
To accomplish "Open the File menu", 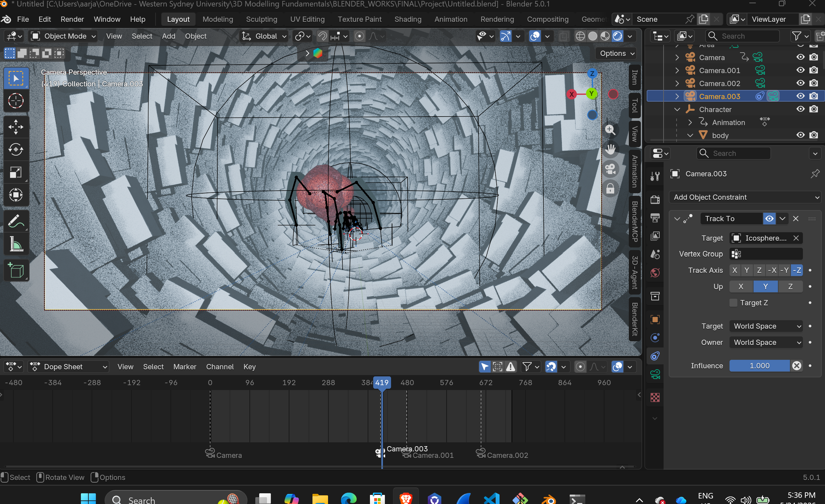I will 23,19.
